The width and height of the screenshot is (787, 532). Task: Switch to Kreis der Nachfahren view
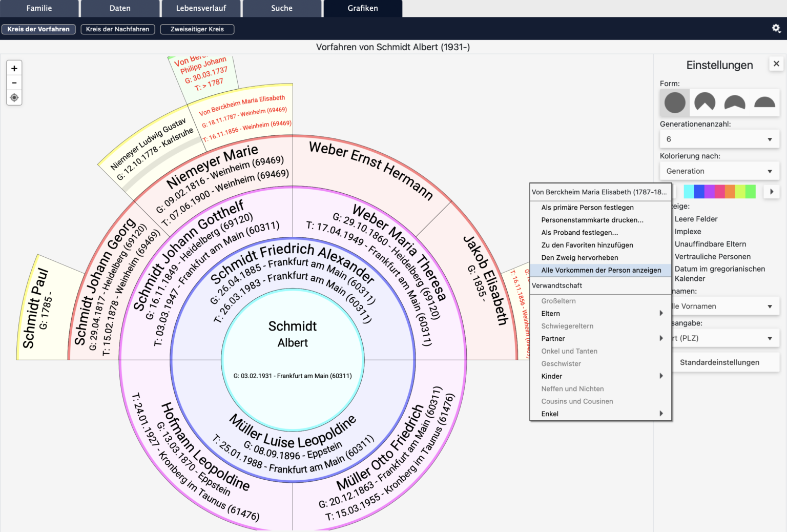click(x=117, y=29)
